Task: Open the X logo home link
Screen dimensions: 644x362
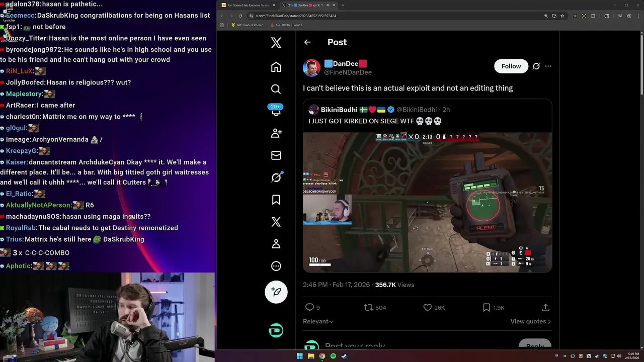Action: tap(276, 42)
